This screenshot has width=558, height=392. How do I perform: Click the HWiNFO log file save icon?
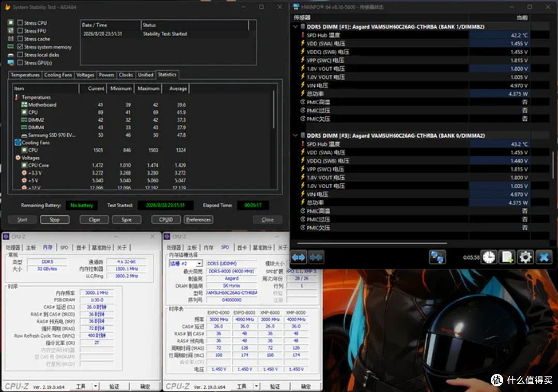pyautogui.click(x=507, y=257)
